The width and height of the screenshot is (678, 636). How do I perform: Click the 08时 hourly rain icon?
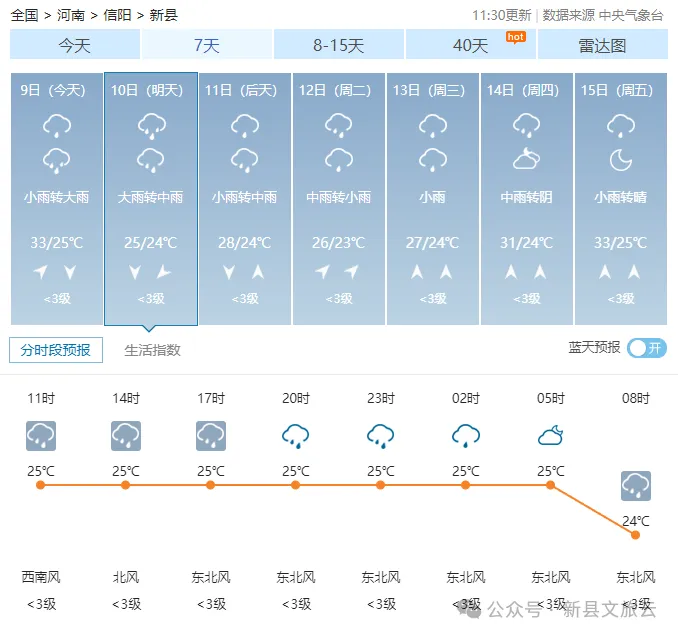tap(636, 486)
